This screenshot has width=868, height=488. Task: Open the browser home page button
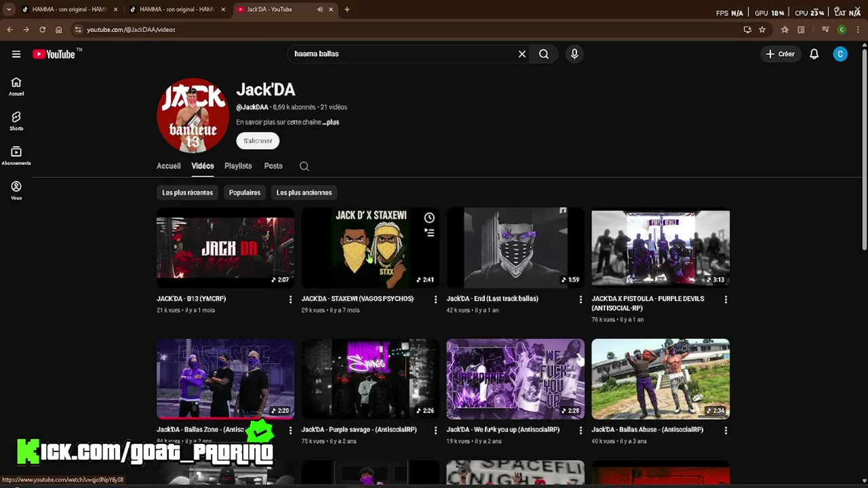point(59,30)
